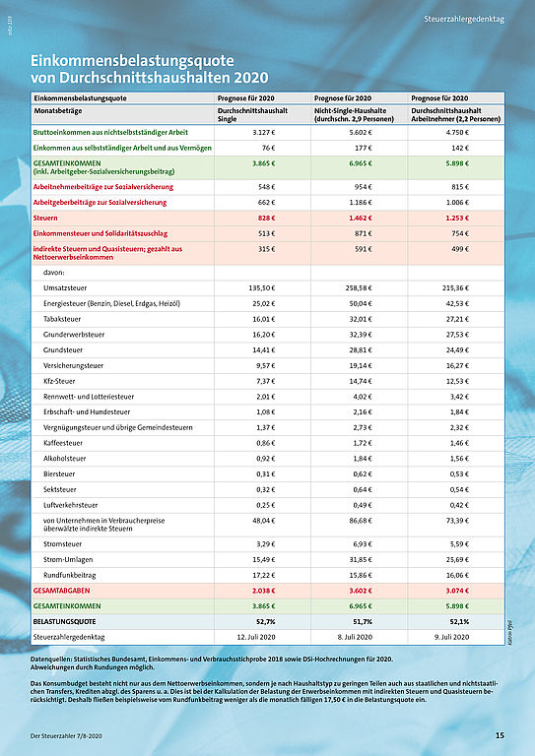
Task: Select the column header 'Durchschnittshaushalt Arbeitnehmer (2,2 Personen)'
Action: [x=456, y=114]
